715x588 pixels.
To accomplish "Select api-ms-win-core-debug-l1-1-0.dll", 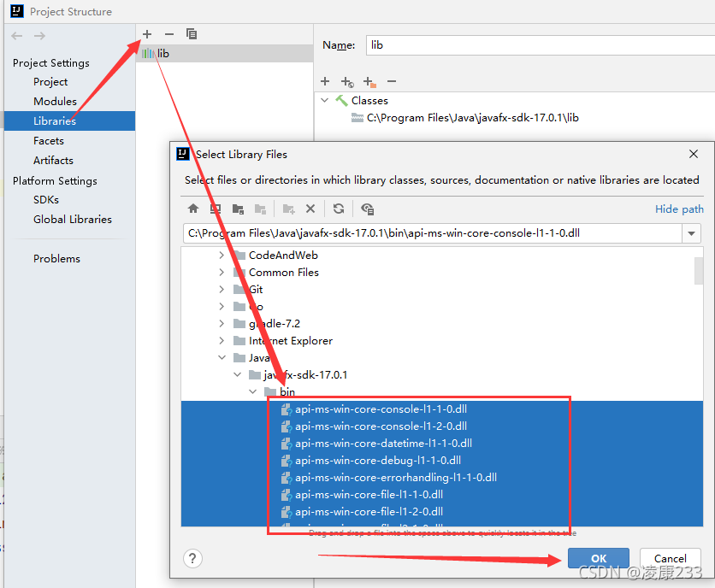I will 378,461.
